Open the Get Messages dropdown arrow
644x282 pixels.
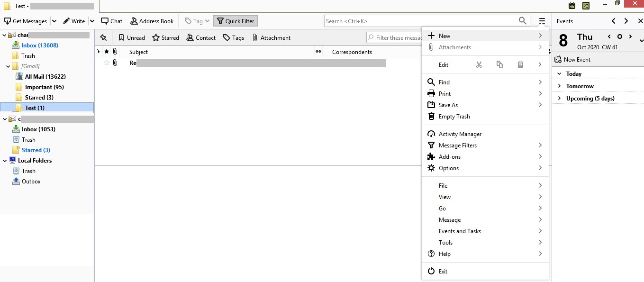coord(54,21)
